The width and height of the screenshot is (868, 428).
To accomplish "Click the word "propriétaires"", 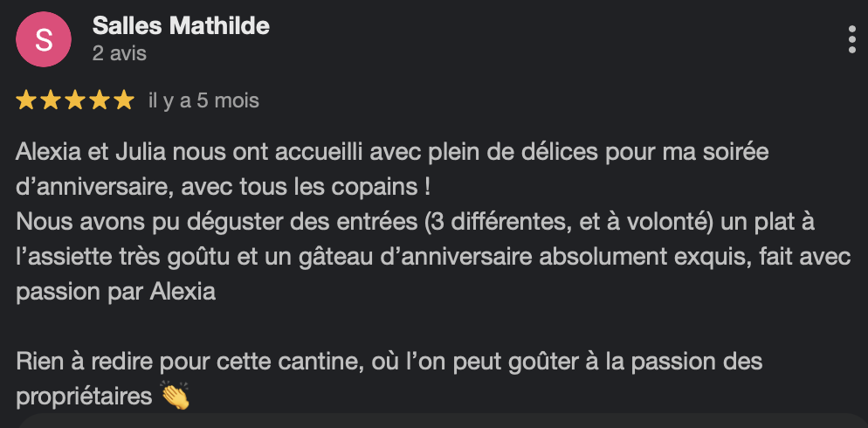I will [x=84, y=397].
